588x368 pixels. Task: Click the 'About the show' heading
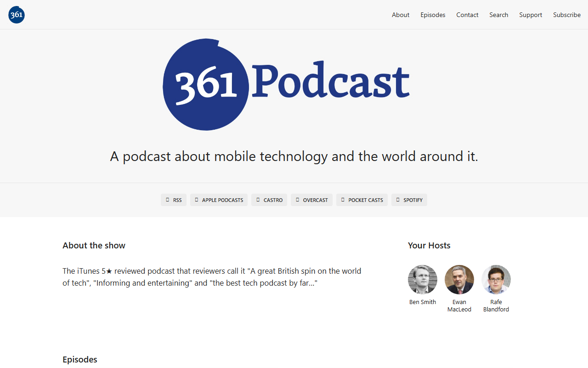point(94,246)
